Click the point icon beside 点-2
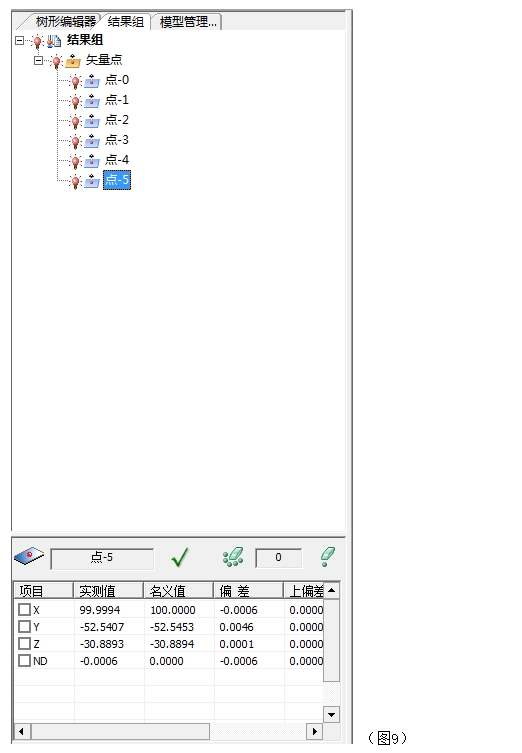This screenshot has width=522, height=753. [x=92, y=121]
